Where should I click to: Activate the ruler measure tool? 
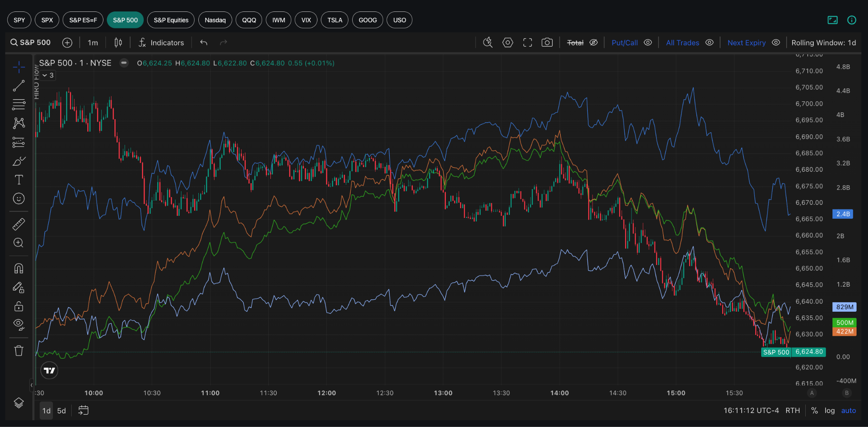19,224
